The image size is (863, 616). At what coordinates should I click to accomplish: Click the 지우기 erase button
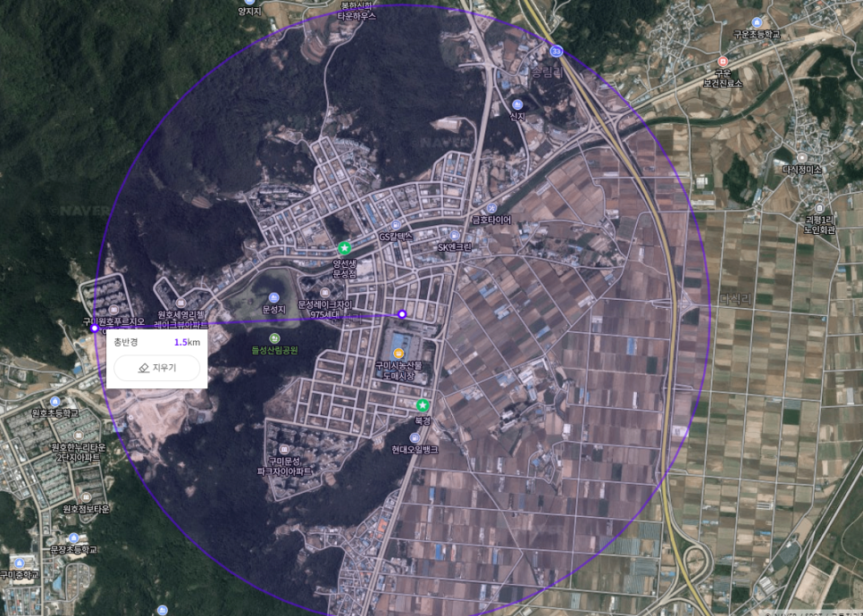(x=157, y=368)
